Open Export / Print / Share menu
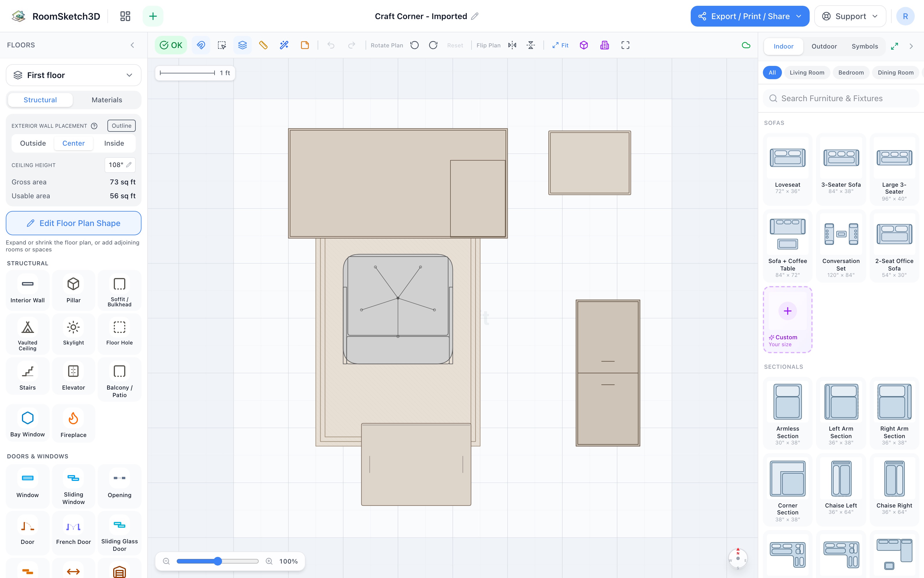 [x=750, y=16]
